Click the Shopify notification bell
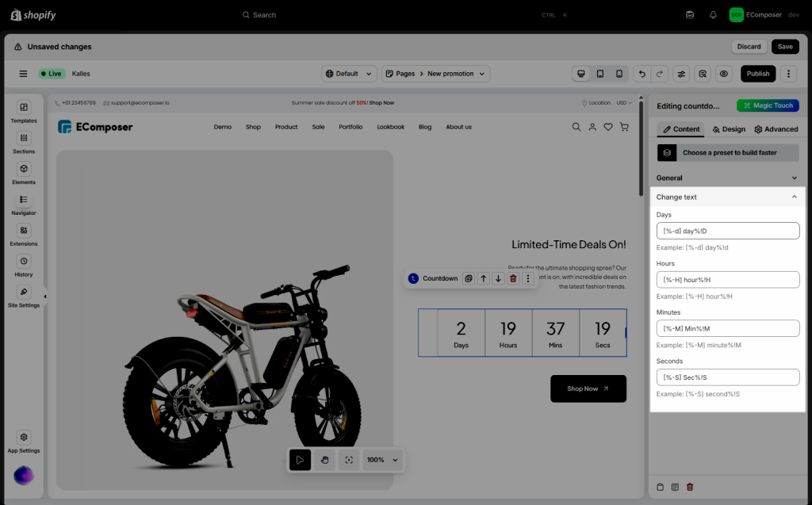The image size is (812, 505). pyautogui.click(x=713, y=15)
